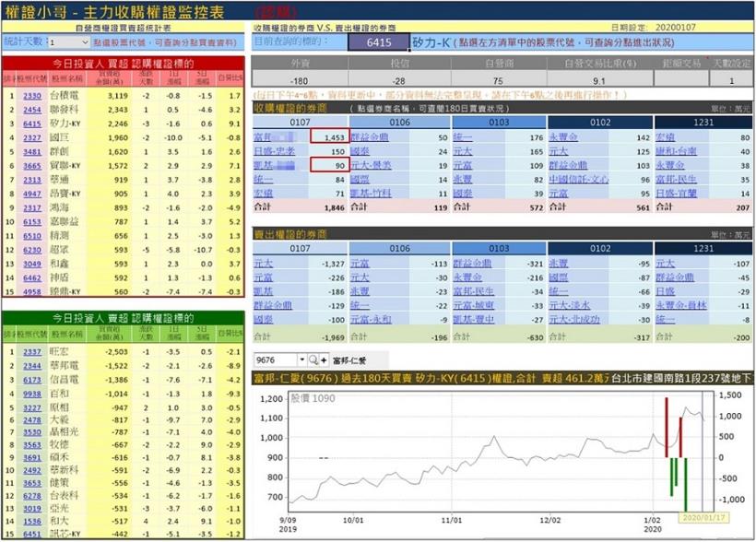Open stock code 6415 in buy list
Image resolution: width=756 pixels, height=542 pixels.
[x=32, y=124]
